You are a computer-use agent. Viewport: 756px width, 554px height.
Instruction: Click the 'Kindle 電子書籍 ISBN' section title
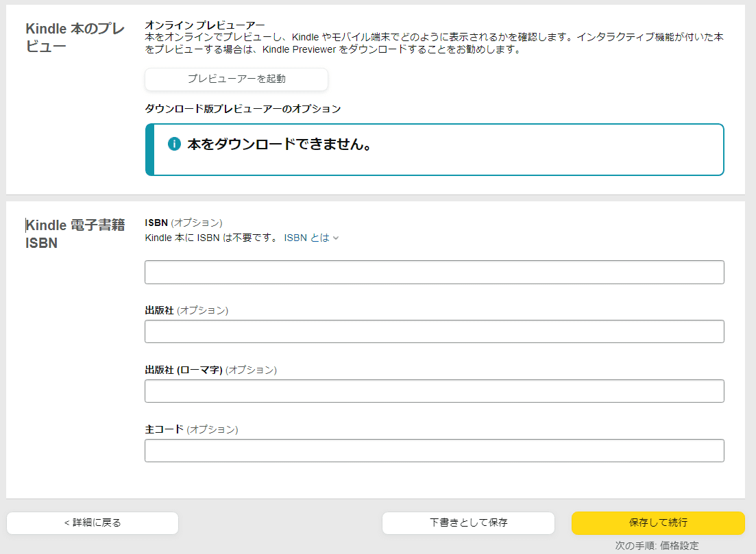tap(75, 234)
